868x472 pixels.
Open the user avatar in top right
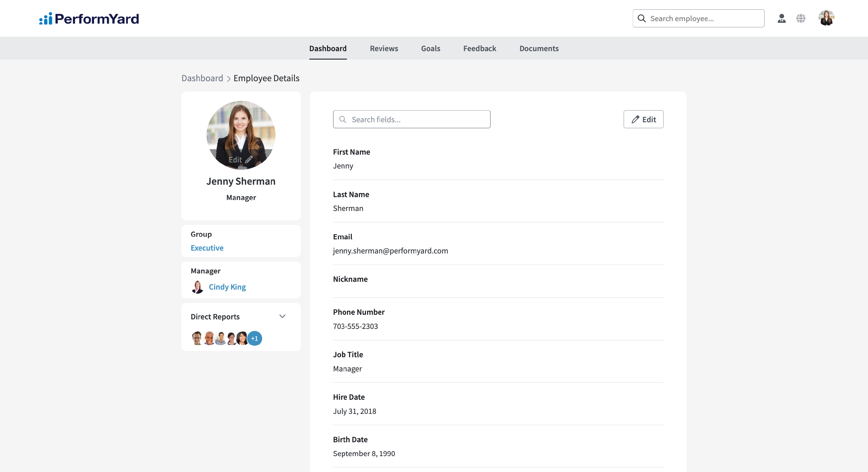click(826, 18)
